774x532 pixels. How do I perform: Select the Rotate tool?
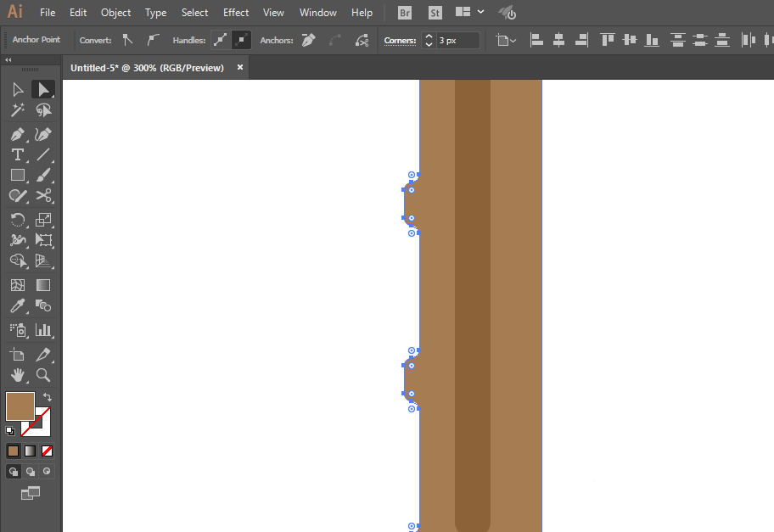(17, 220)
